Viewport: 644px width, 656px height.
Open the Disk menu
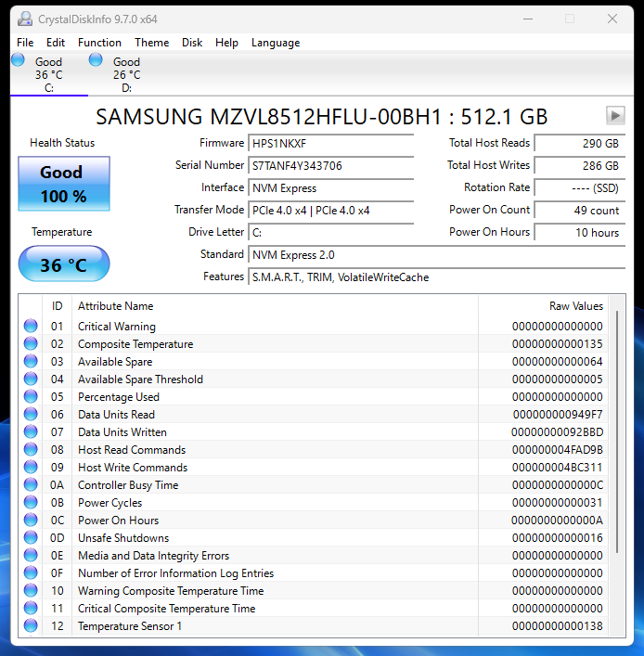[x=192, y=43]
